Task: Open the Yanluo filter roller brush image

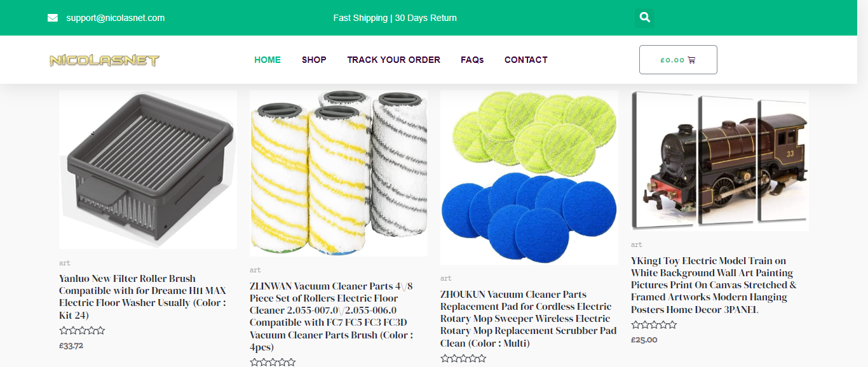Action: point(148,170)
